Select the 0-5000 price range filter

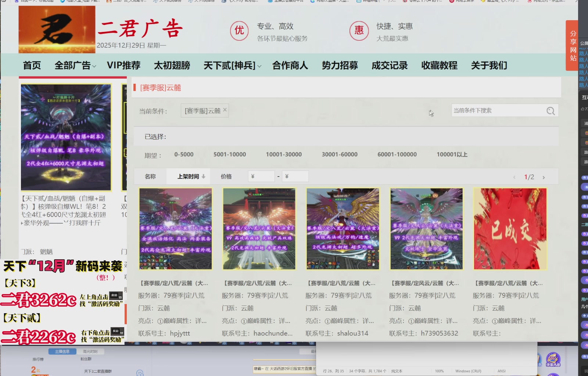(x=184, y=155)
